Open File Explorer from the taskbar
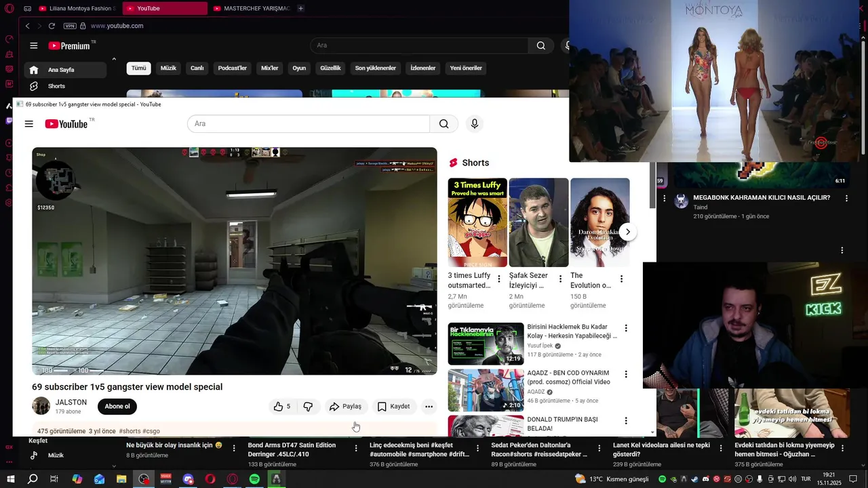 (121, 479)
